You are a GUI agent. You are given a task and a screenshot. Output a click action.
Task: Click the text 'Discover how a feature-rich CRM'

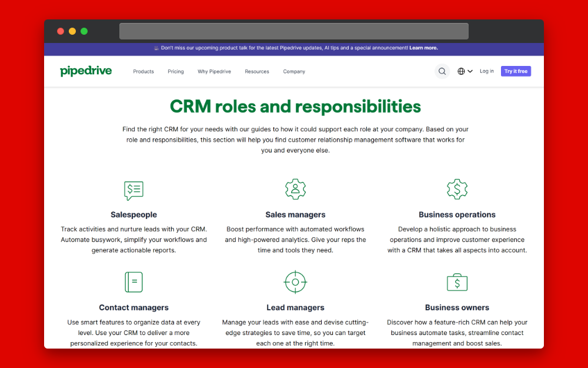coord(436,322)
